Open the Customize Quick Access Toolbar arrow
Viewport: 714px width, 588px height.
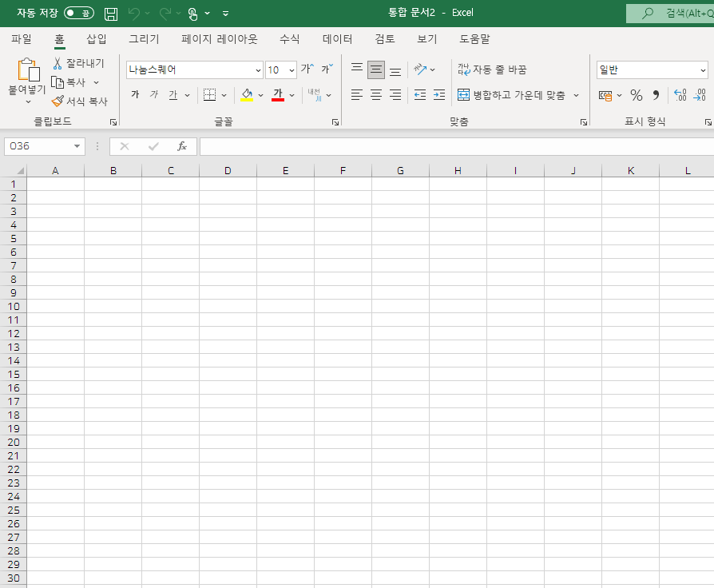(225, 14)
